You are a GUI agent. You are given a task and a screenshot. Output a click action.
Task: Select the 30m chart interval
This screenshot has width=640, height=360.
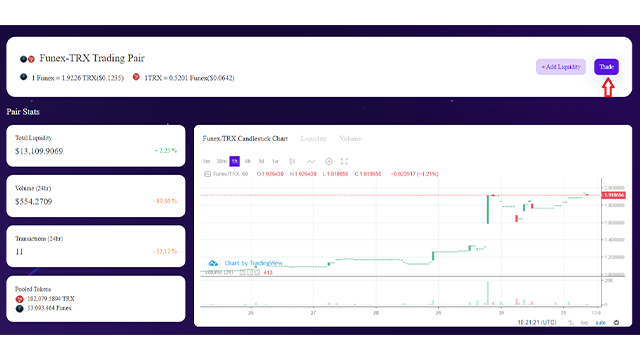[x=221, y=161]
